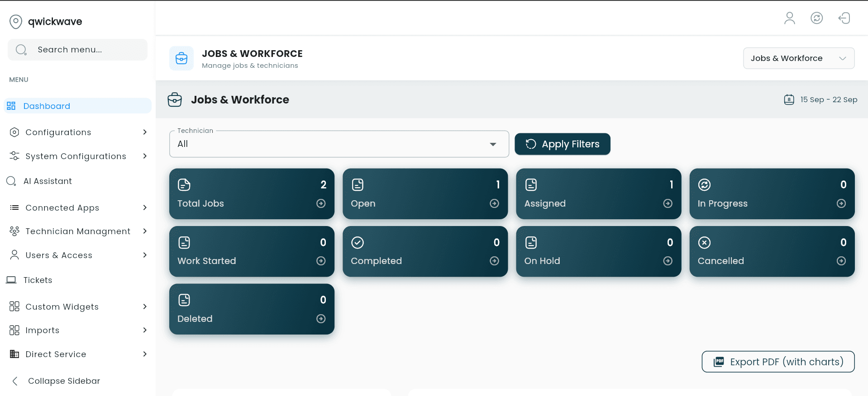Click the Assigned card arrow icon

pos(668,203)
